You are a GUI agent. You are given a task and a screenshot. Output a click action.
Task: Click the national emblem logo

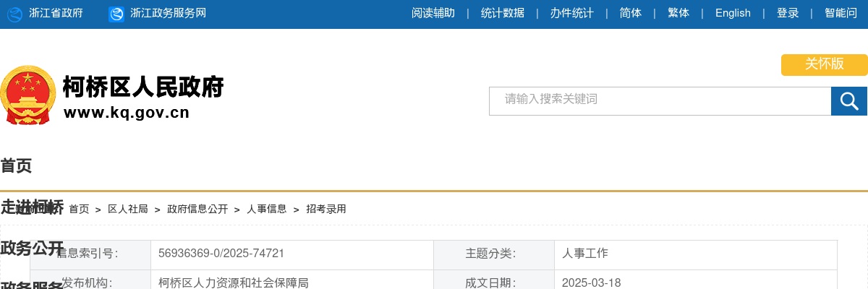[x=27, y=95]
